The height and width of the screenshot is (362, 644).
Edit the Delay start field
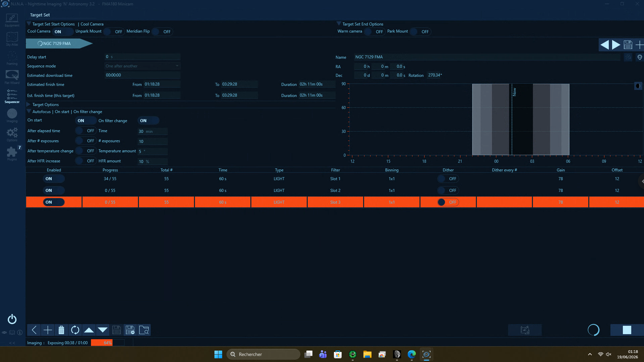coord(142,57)
